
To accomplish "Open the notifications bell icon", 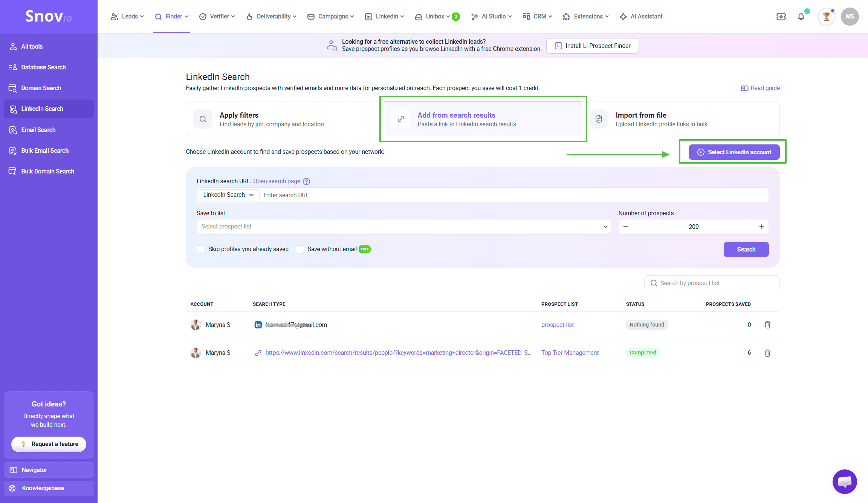I will (801, 17).
